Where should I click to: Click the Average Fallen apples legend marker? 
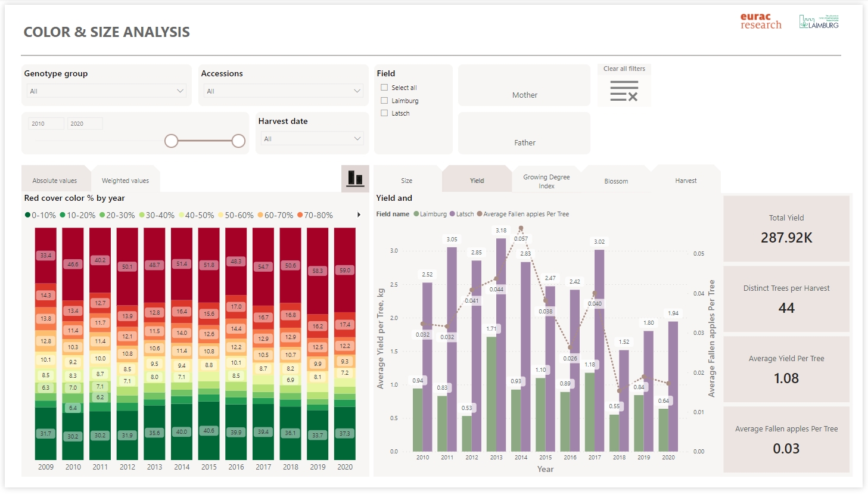pos(480,214)
